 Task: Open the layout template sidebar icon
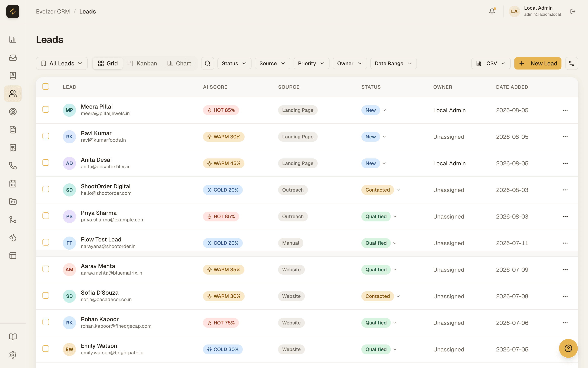pos(13,256)
